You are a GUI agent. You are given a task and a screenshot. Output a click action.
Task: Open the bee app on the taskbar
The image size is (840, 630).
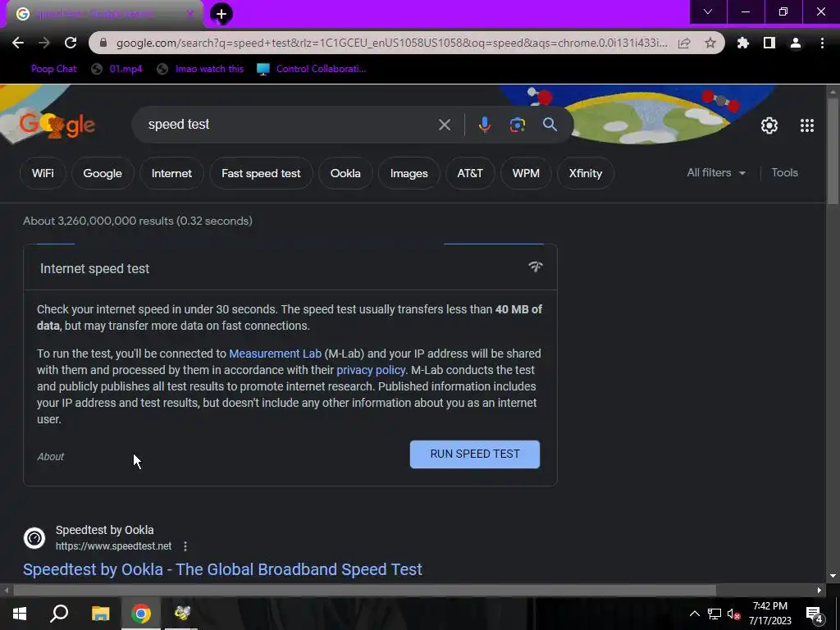tap(182, 614)
